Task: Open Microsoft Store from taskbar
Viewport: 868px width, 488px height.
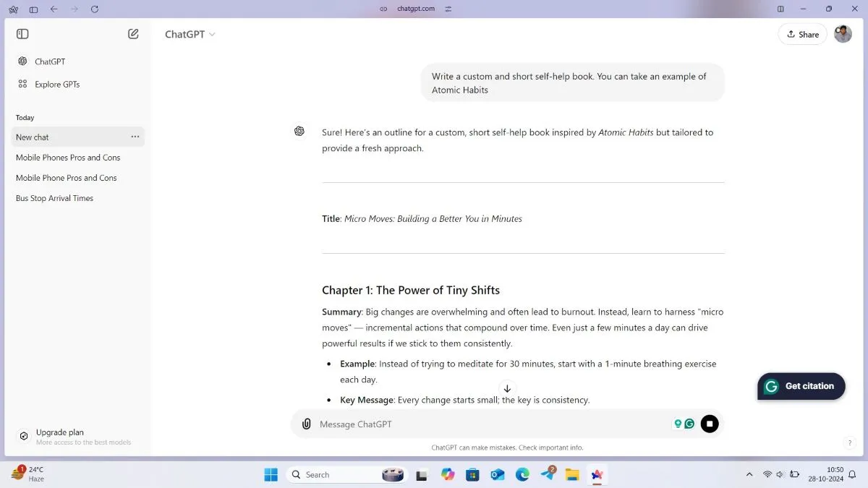Action: [x=472, y=475]
